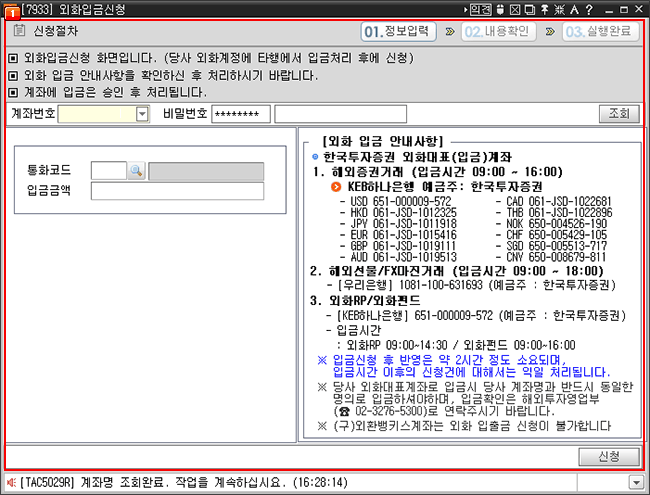Screen dimensions: 650x495
Task: Click the JPY 061-JSD-1011918 account line
Action: tap(398, 224)
